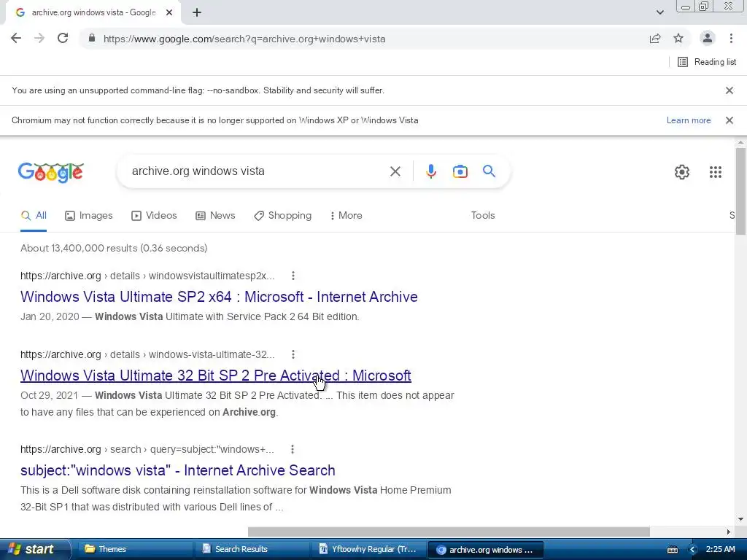Open options for Internet Archive Search result
Viewport: 747px width, 560px height.
coord(293,449)
